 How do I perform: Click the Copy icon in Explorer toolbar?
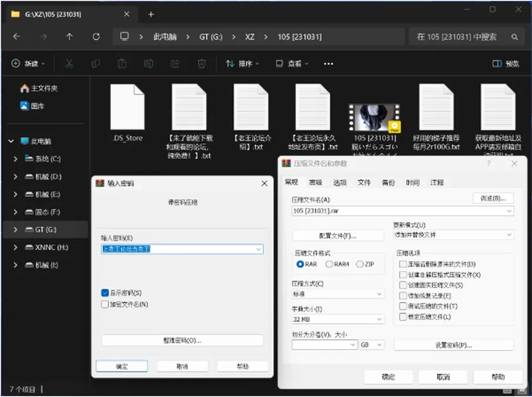pos(96,64)
